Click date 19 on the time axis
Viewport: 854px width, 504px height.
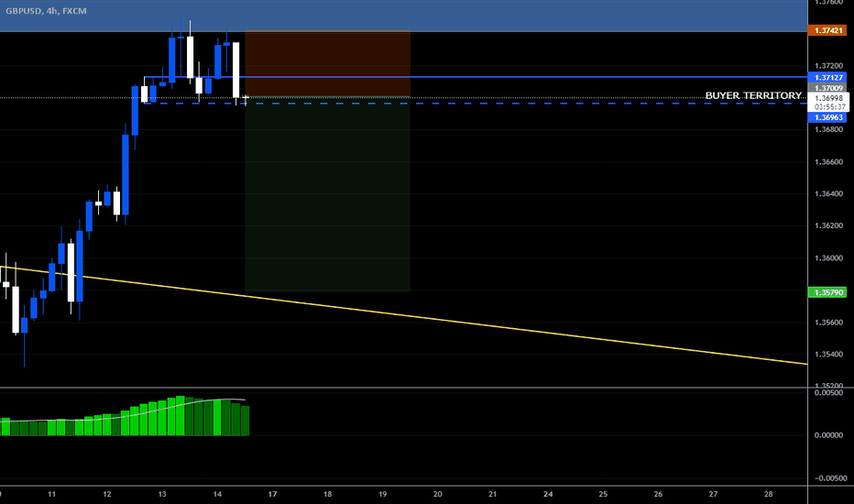[383, 494]
